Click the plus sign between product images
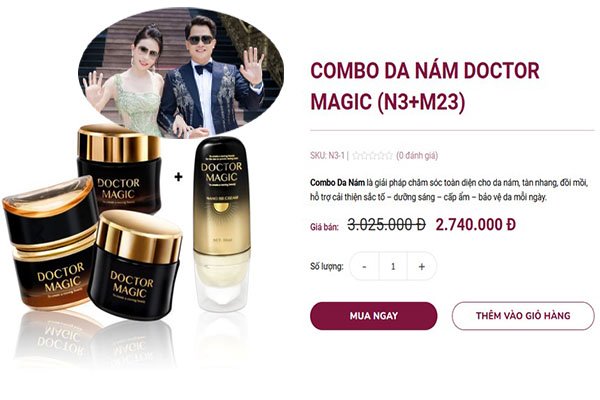Image resolution: width=600 pixels, height=400 pixels. coord(178,177)
